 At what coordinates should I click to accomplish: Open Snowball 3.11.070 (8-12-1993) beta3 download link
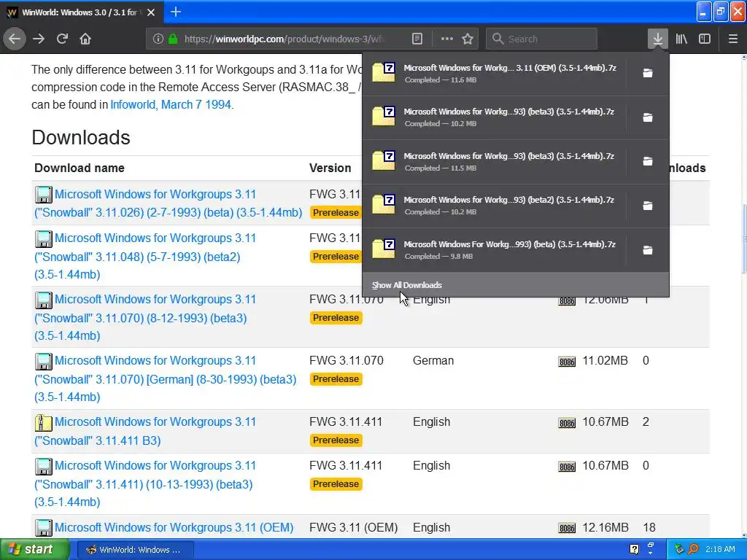tap(145, 318)
